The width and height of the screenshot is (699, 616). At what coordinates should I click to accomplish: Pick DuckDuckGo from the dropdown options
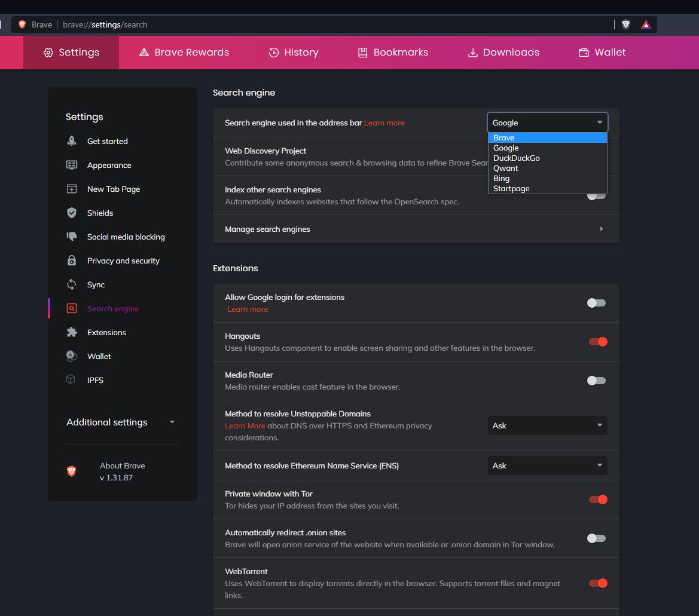[548, 158]
